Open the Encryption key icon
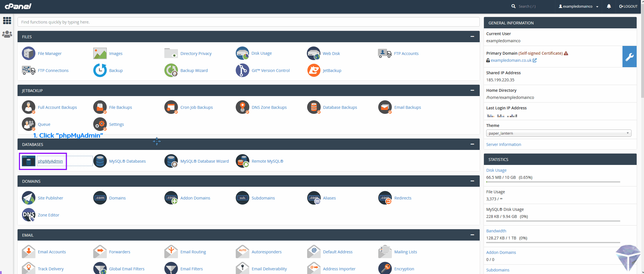 385,269
